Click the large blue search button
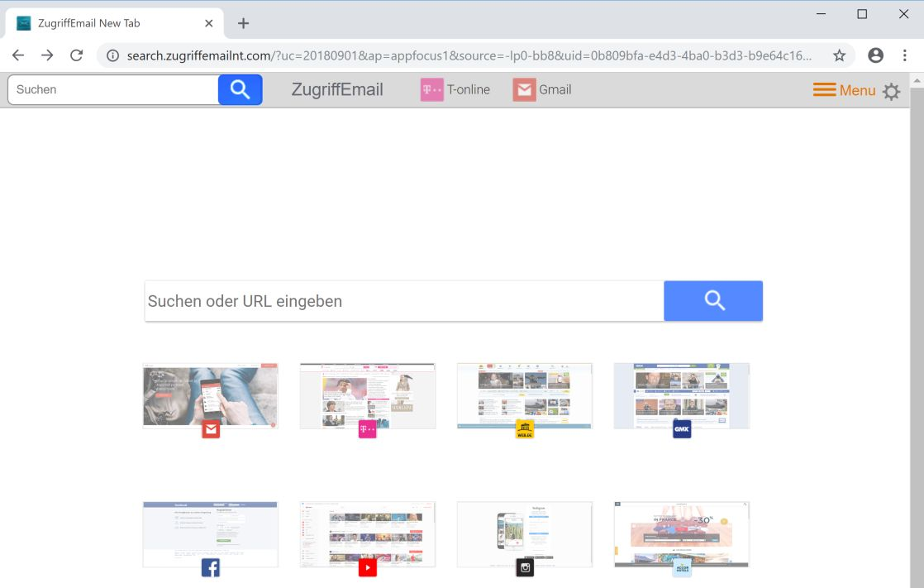This screenshot has width=924, height=588. tap(713, 301)
